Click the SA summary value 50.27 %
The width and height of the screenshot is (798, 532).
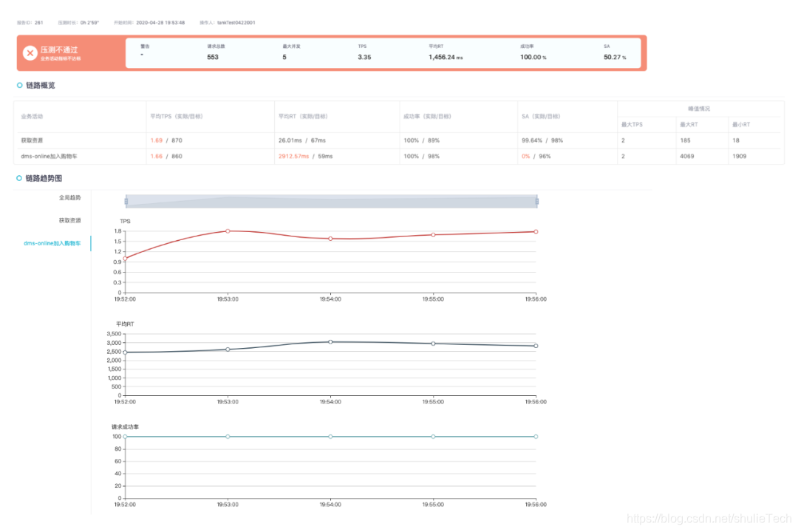point(615,57)
